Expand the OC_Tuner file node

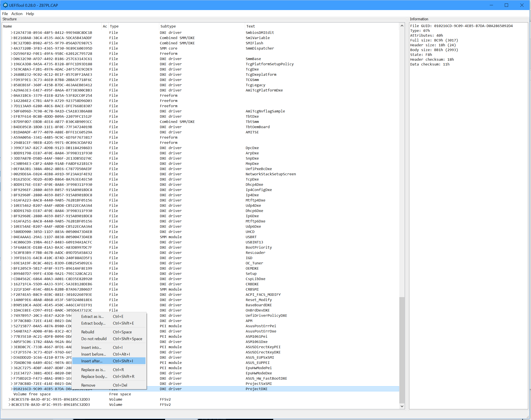point(12,263)
